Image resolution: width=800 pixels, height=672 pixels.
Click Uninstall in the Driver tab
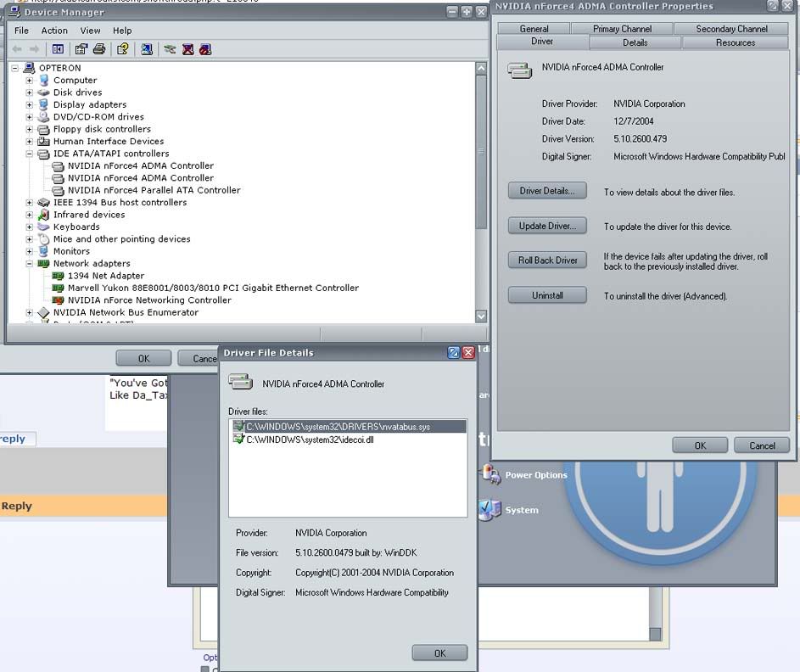pyautogui.click(x=547, y=295)
